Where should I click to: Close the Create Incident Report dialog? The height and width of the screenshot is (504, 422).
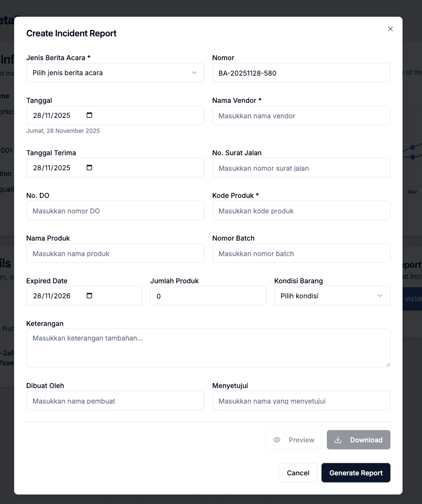(390, 29)
